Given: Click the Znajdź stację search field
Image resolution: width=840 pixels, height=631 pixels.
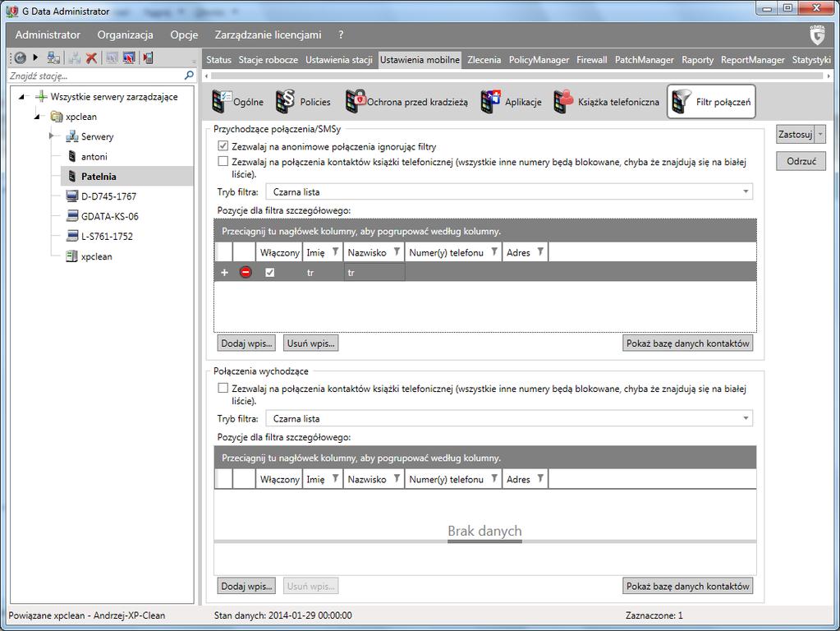Looking at the screenshot, I should point(95,76).
